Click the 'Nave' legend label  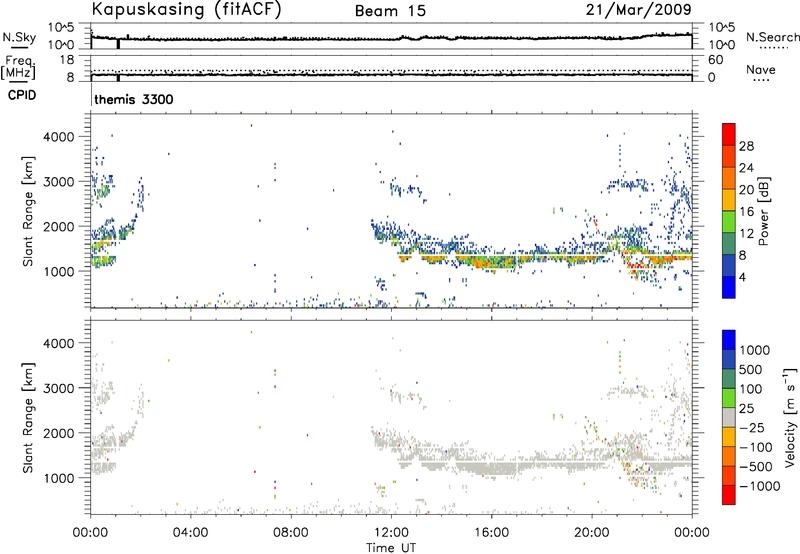point(761,69)
